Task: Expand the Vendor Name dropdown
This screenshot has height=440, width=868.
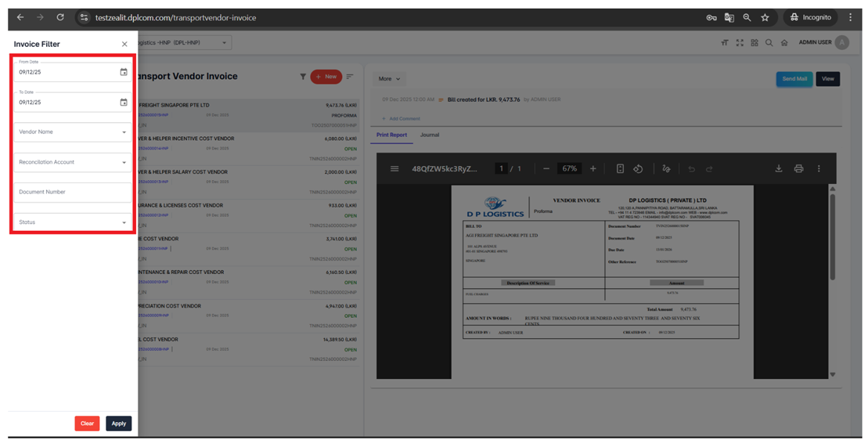Action: [x=123, y=133]
